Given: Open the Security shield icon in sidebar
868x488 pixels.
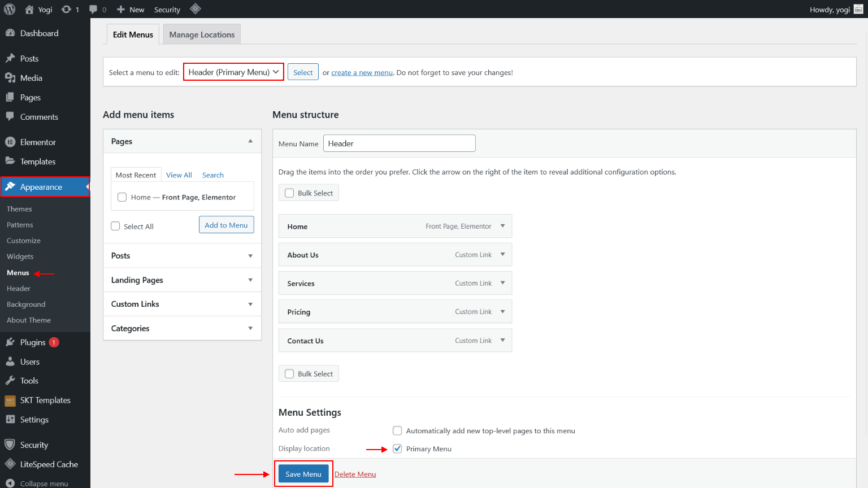Looking at the screenshot, I should click(x=10, y=445).
